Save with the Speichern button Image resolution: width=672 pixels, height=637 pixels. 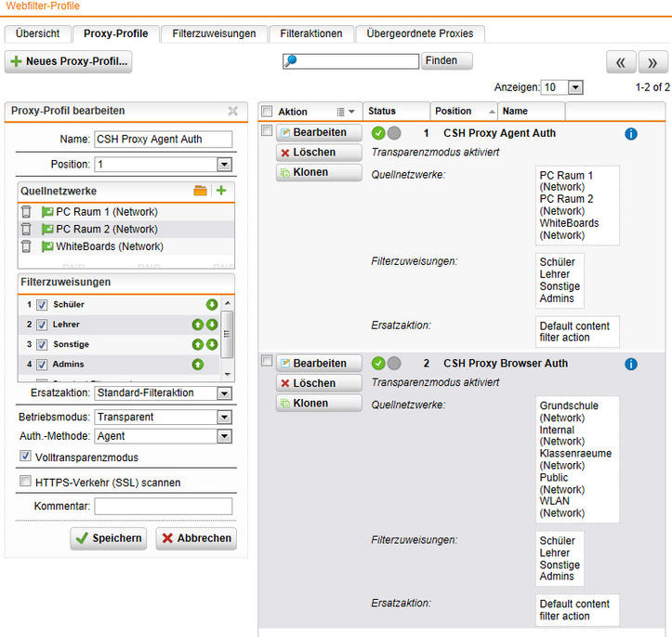point(109,538)
